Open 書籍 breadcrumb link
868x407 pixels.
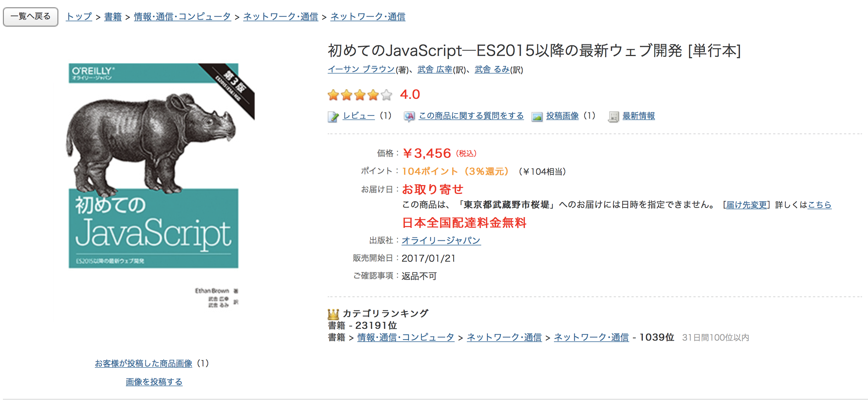click(x=113, y=17)
